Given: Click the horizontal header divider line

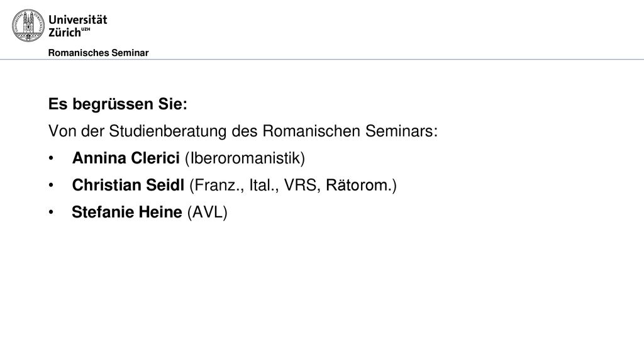Looking at the screenshot, I should (322, 60).
